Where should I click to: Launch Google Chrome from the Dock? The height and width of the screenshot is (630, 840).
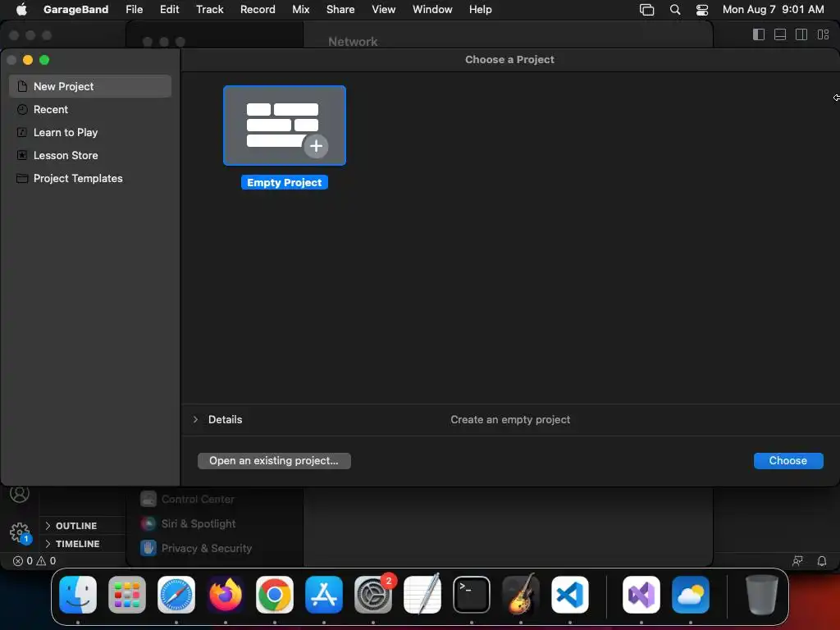(275, 595)
